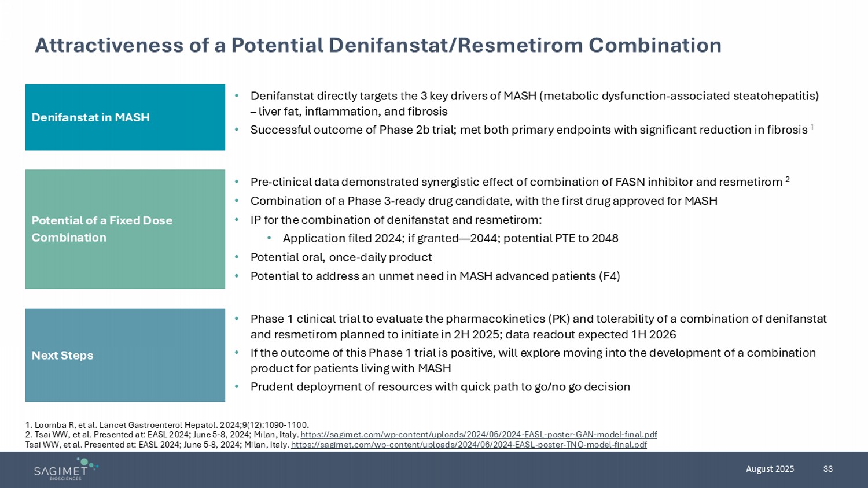Screen dimensions: 868x488
Task: Click the bullet "IP for the combination of denifanstat"
Action: [x=396, y=220]
